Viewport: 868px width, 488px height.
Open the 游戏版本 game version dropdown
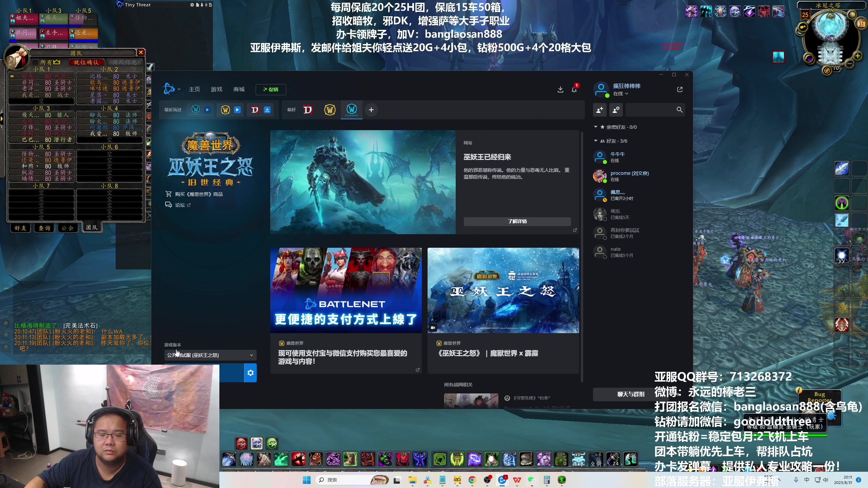point(210,355)
